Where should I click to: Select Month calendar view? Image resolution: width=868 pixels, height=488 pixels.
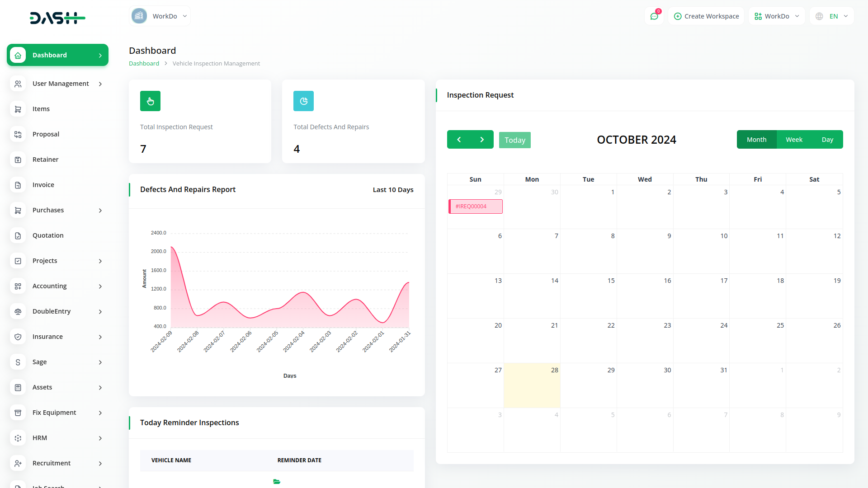[756, 140]
